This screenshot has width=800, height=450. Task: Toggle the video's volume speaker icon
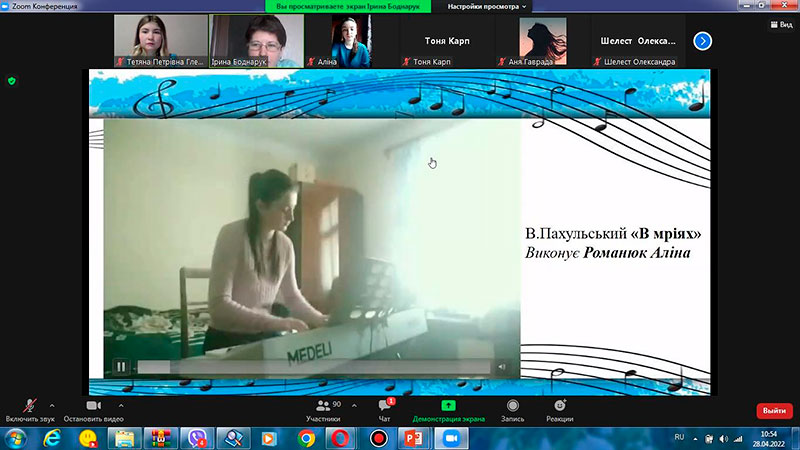[x=502, y=366]
